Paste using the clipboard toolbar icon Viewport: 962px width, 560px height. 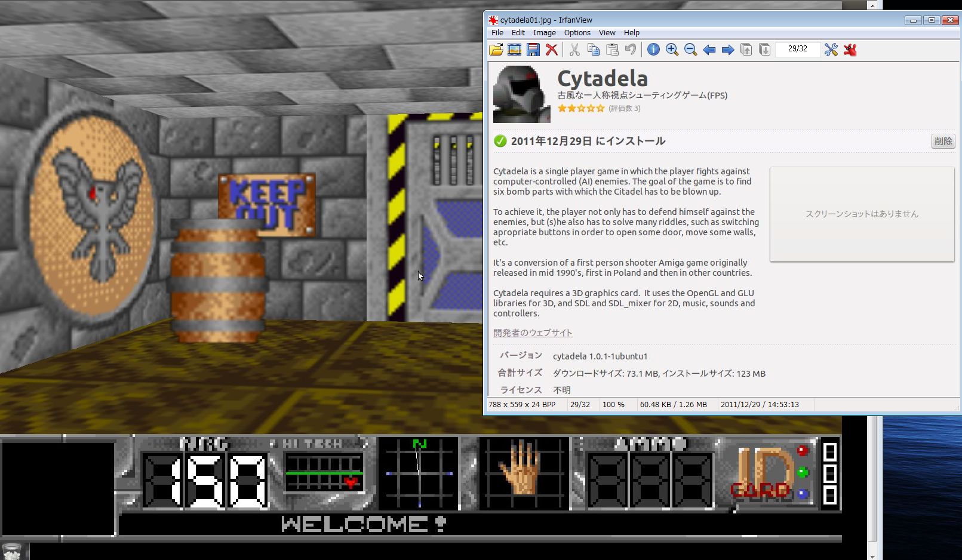[x=612, y=50]
